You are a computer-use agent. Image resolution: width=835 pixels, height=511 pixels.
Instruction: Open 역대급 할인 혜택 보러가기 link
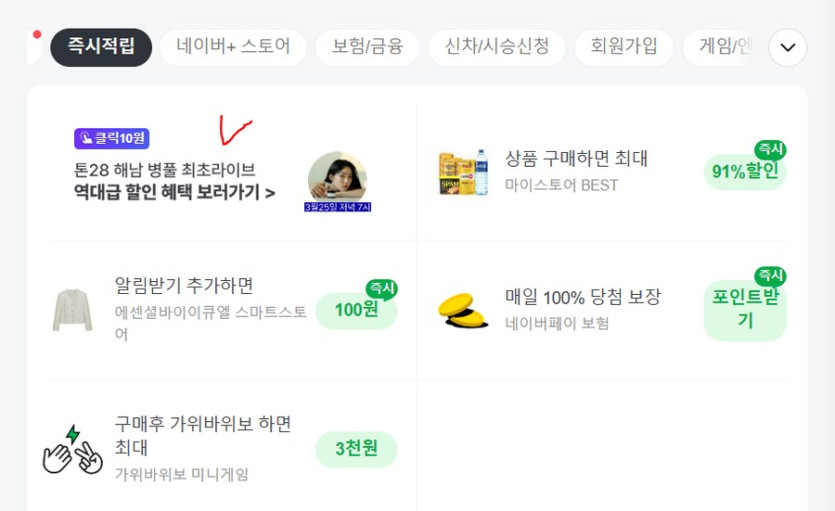click(174, 192)
